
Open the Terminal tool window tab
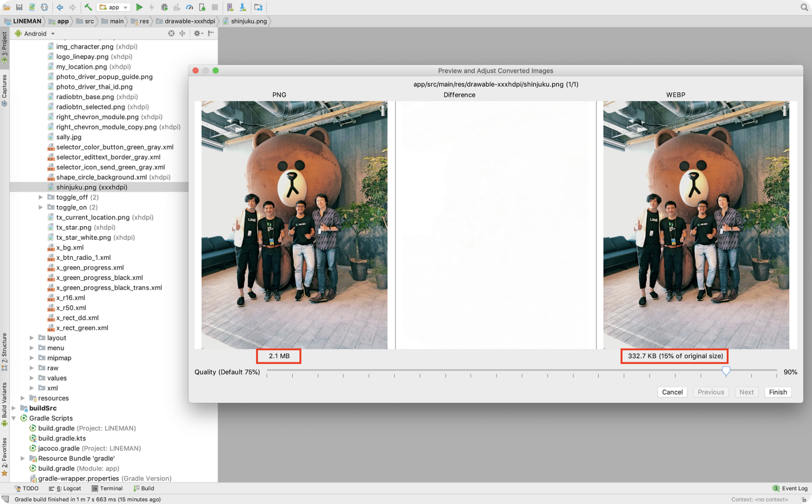(x=107, y=488)
